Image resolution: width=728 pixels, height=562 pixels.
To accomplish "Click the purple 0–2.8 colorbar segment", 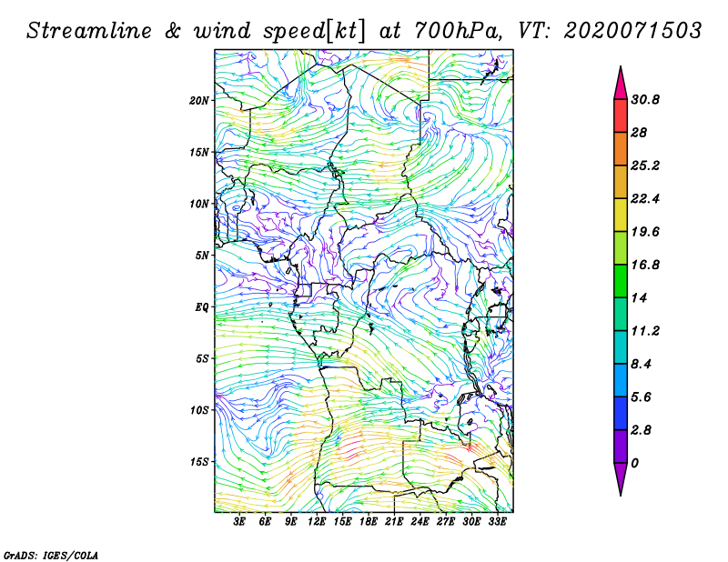I will coord(621,446).
